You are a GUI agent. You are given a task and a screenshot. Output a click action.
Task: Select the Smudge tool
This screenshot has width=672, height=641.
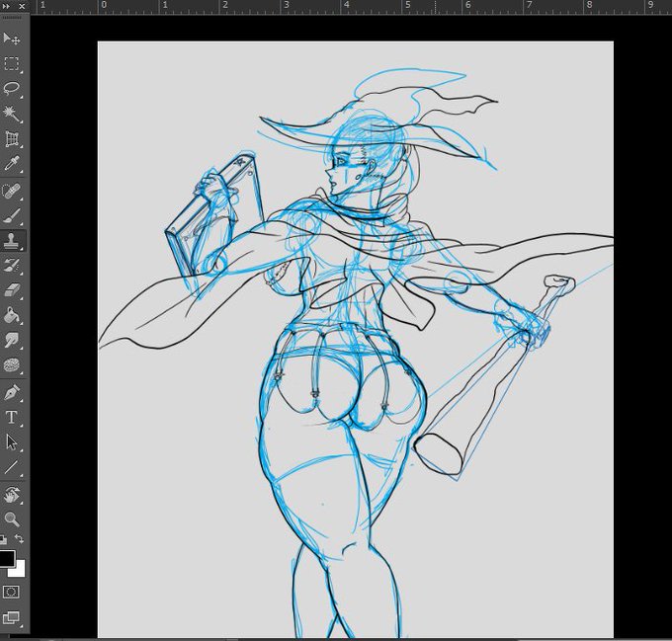[12, 341]
